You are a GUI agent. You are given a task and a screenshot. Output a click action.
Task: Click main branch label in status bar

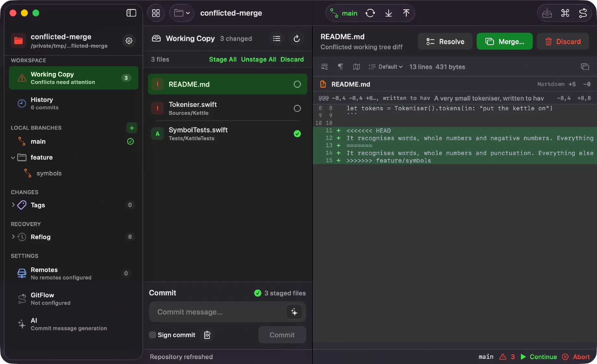[486, 357]
